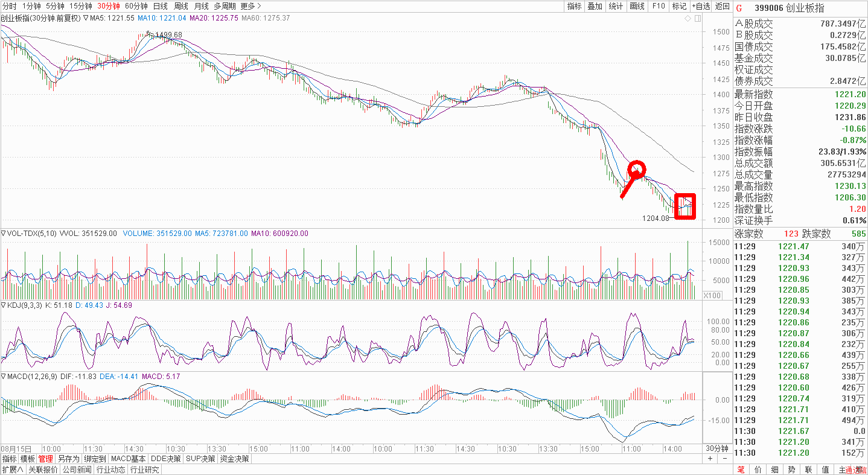Click the 399006 创业板指 title
Image resolution: width=868 pixels, height=475 pixels.
789,8
